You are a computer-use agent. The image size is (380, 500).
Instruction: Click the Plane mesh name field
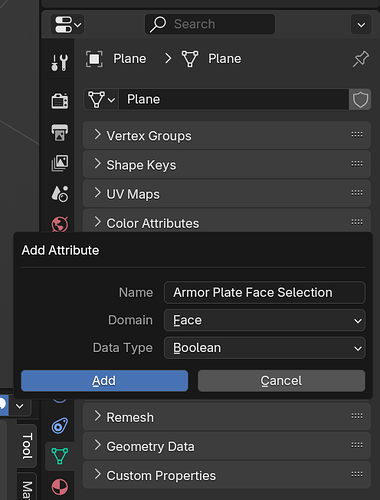click(234, 99)
